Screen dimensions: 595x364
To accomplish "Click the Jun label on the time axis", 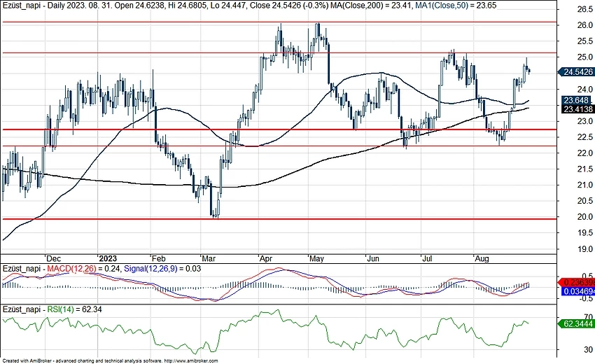I will (x=373, y=258).
